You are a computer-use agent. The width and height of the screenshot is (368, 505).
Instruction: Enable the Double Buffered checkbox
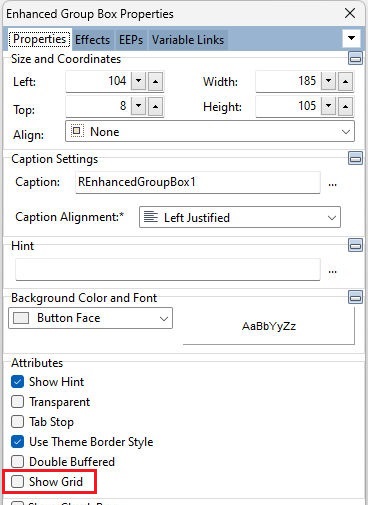click(17, 462)
